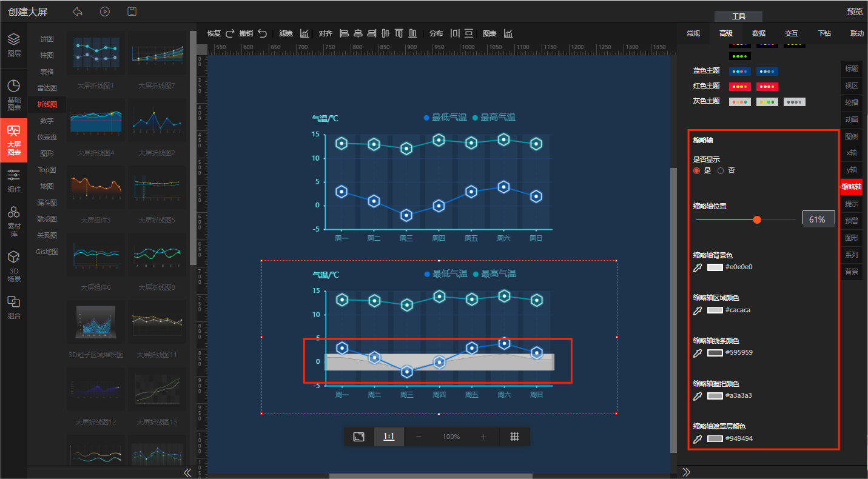Viewport: 868px width, 479px height.
Task: Switch to the 常规 tab
Action: (x=693, y=33)
